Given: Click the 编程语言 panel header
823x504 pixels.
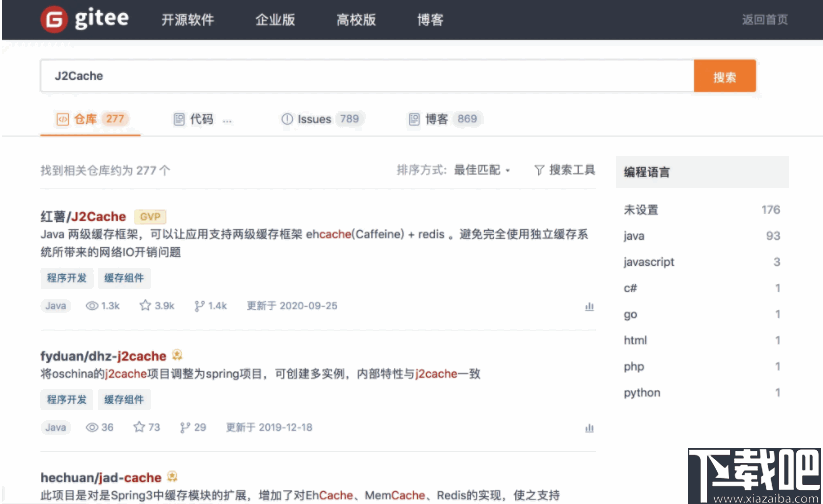Looking at the screenshot, I should pos(702,172).
